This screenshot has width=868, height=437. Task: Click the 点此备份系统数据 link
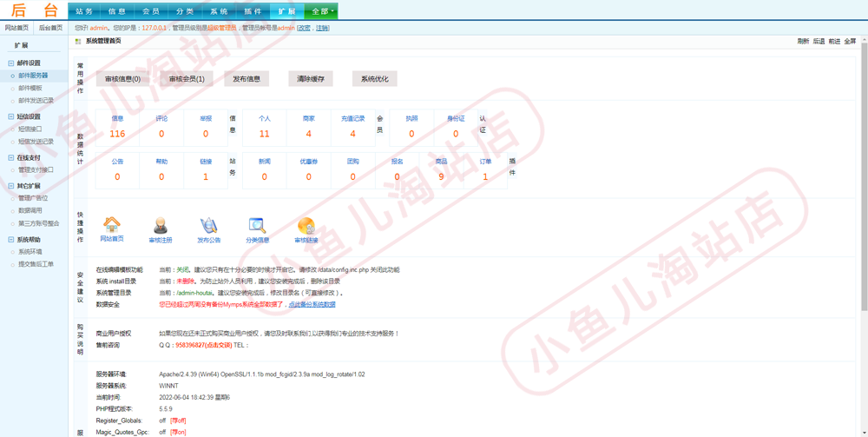[x=312, y=305]
